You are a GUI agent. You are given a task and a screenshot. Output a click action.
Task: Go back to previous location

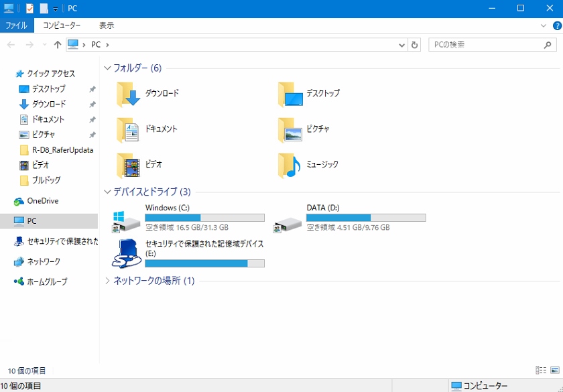11,44
